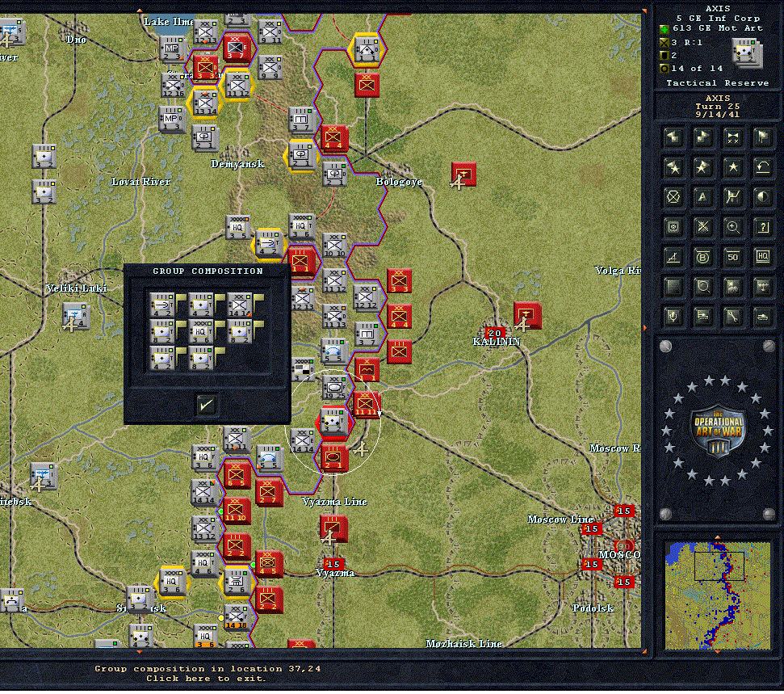
Task: Click the Operational Art of War III logo
Action: (718, 431)
